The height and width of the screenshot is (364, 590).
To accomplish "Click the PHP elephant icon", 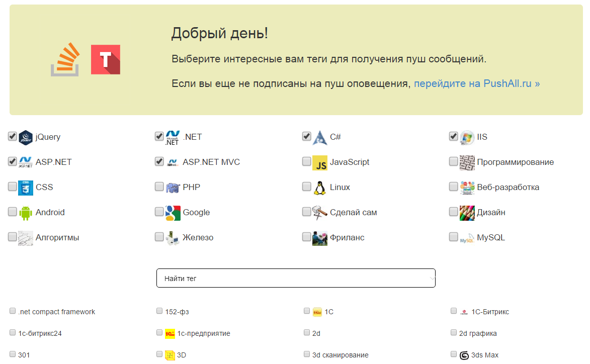I will (173, 188).
